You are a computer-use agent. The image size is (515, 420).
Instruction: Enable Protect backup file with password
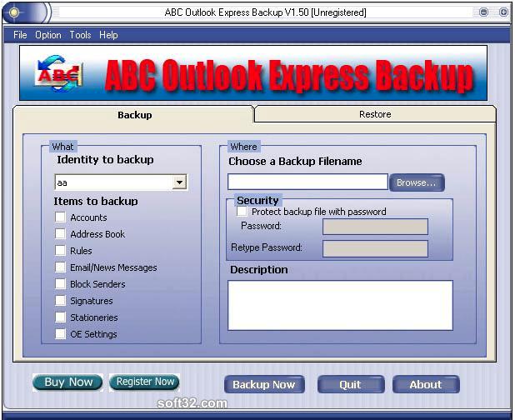pos(242,211)
